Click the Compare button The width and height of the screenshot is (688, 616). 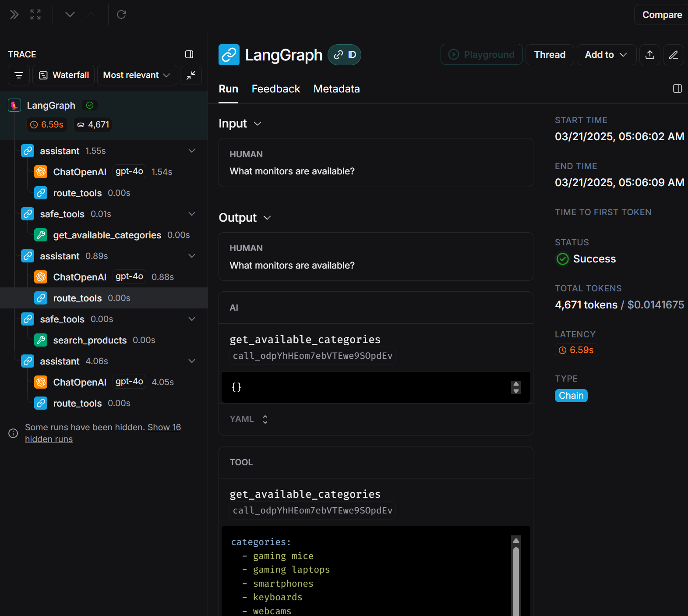[x=661, y=15]
